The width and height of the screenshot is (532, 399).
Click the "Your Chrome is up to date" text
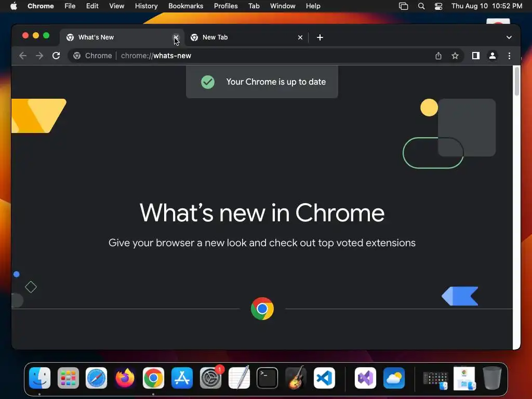[276, 82]
